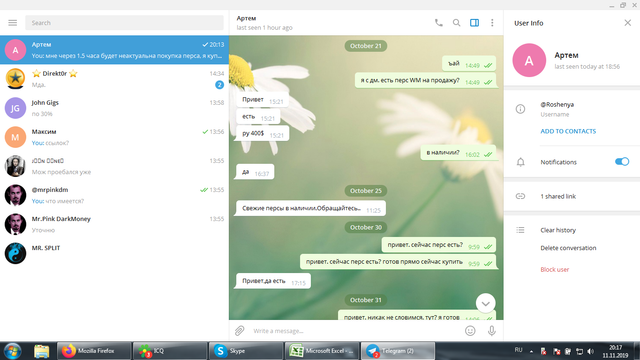Click the MR. SPLIT yin-yang avatar
This screenshot has height=360, width=640.
pyautogui.click(x=15, y=253)
